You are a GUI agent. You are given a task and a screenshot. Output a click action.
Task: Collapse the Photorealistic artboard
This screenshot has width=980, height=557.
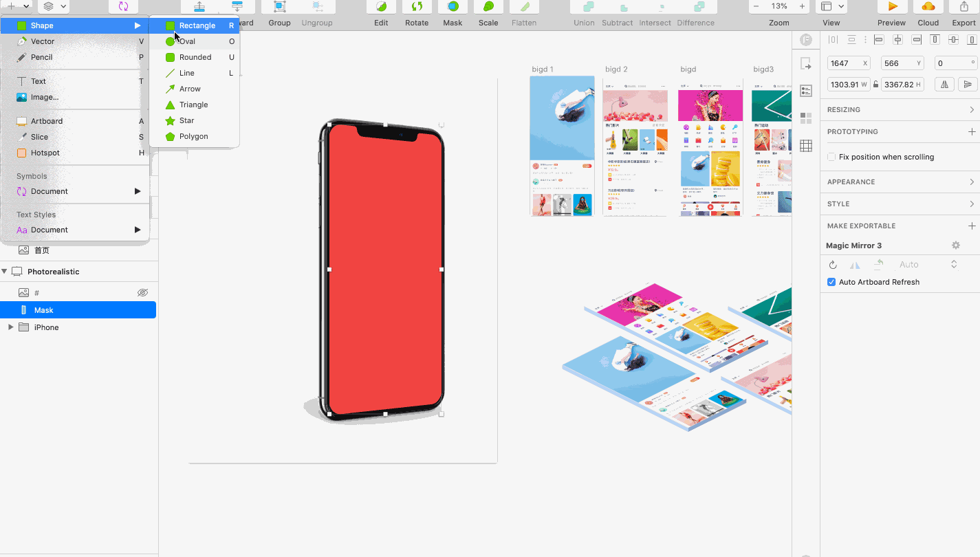[x=5, y=272]
